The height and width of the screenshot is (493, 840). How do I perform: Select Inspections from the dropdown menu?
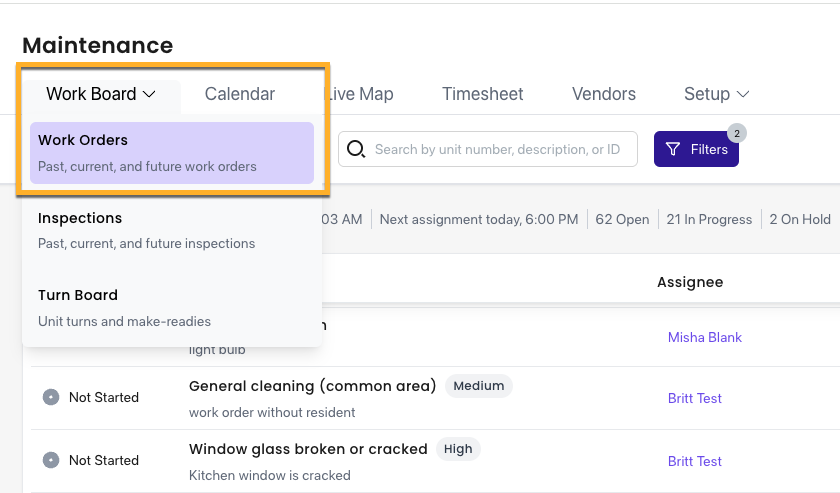point(172,230)
